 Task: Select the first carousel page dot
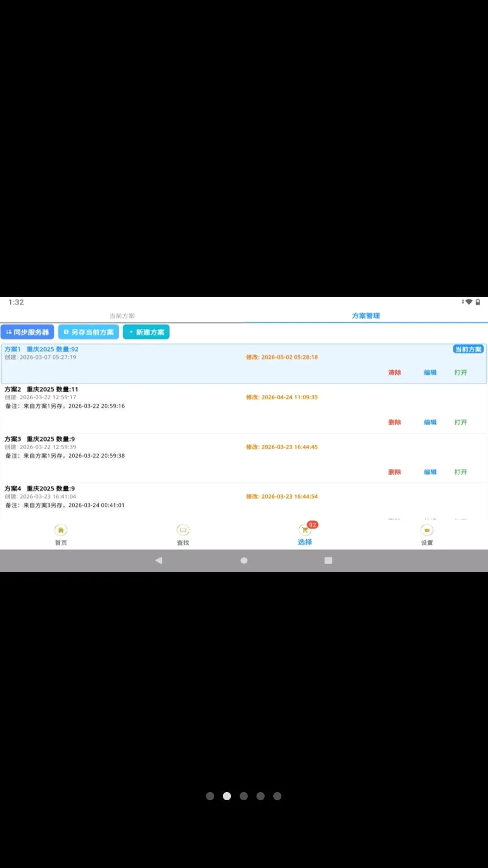pyautogui.click(x=210, y=796)
